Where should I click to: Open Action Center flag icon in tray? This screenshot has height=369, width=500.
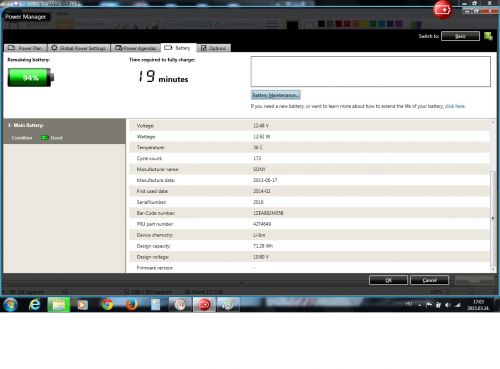click(429, 305)
